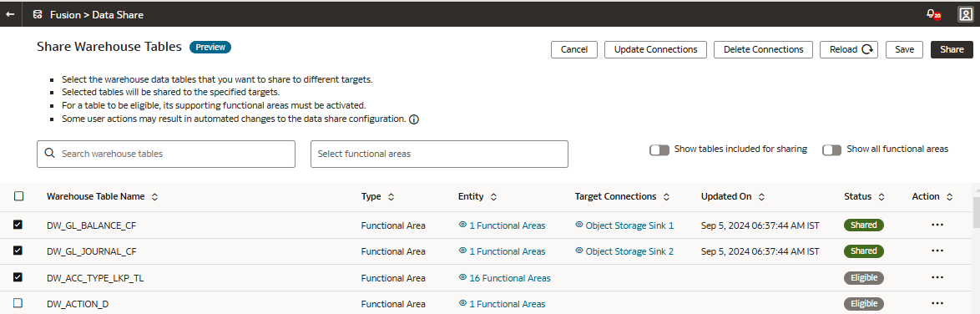Check the DW_ACTION_D row checkbox

coord(18,303)
